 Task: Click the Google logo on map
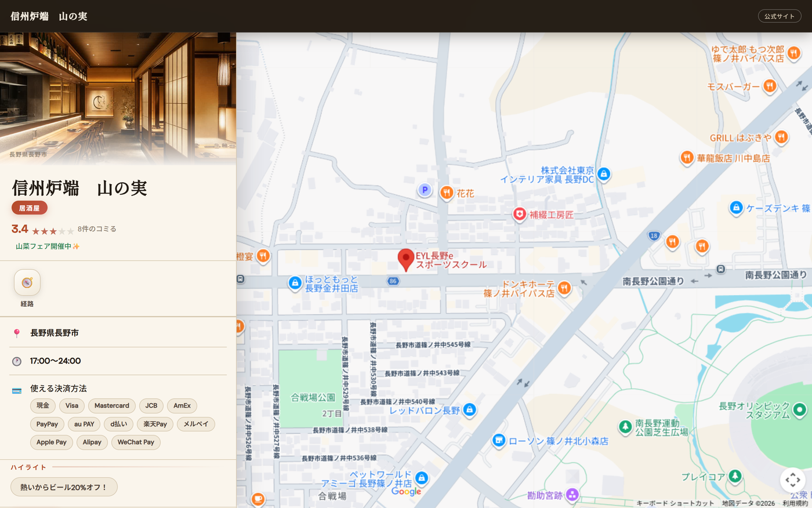(406, 492)
